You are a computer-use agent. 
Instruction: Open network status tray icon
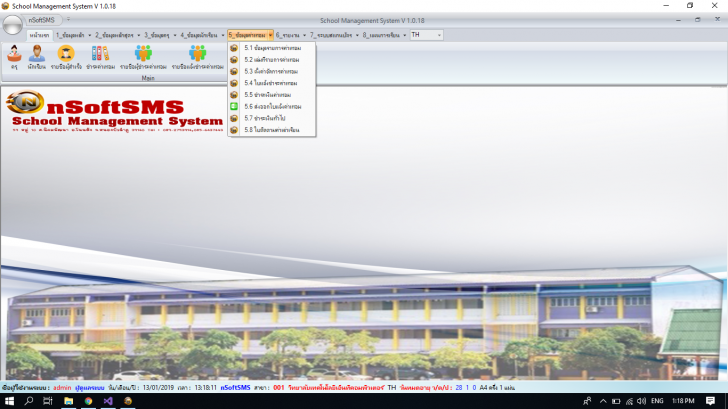629,401
